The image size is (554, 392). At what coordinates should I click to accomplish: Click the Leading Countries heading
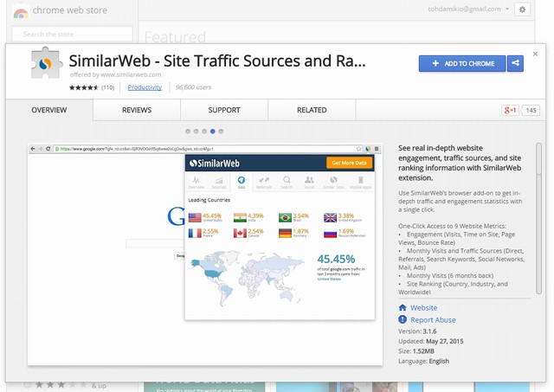[x=209, y=200]
